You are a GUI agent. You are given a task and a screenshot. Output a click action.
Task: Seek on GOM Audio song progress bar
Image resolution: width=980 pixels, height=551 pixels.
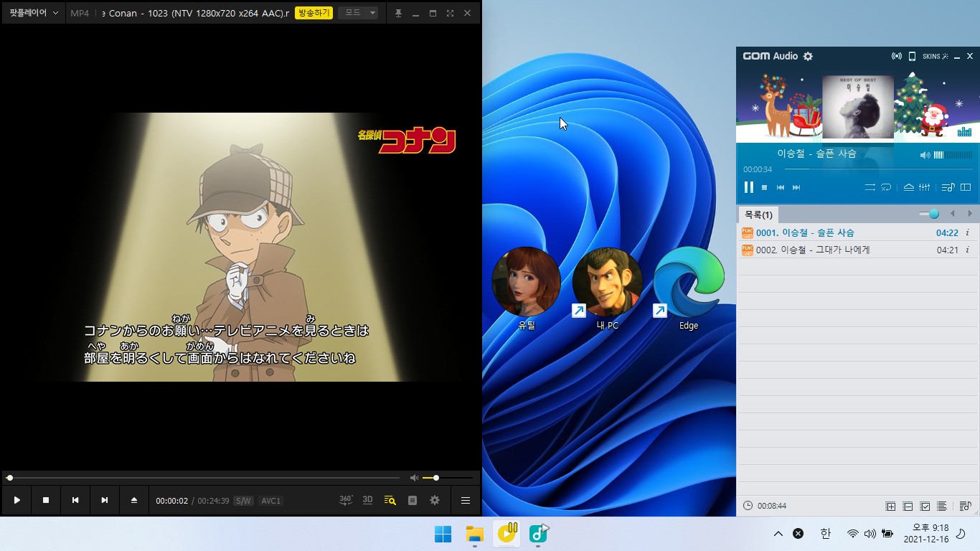click(x=878, y=169)
